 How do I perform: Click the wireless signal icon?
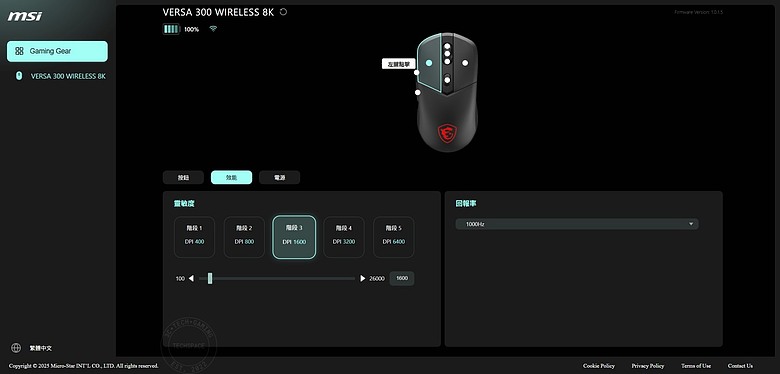pos(213,29)
